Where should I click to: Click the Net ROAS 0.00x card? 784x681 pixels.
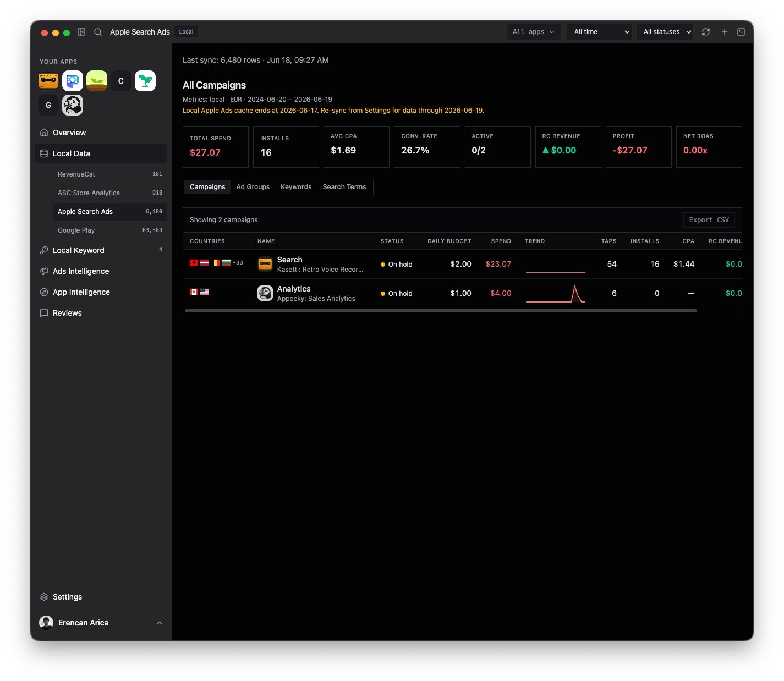pyautogui.click(x=709, y=147)
